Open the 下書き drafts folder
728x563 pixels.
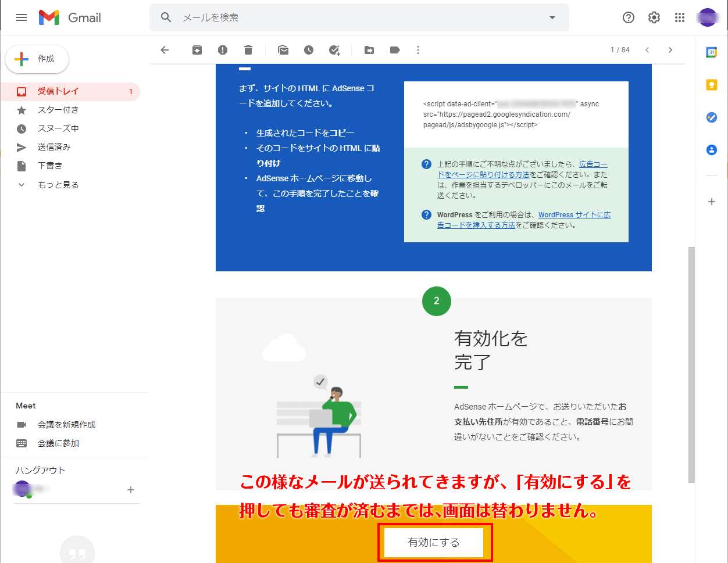(x=70, y=166)
